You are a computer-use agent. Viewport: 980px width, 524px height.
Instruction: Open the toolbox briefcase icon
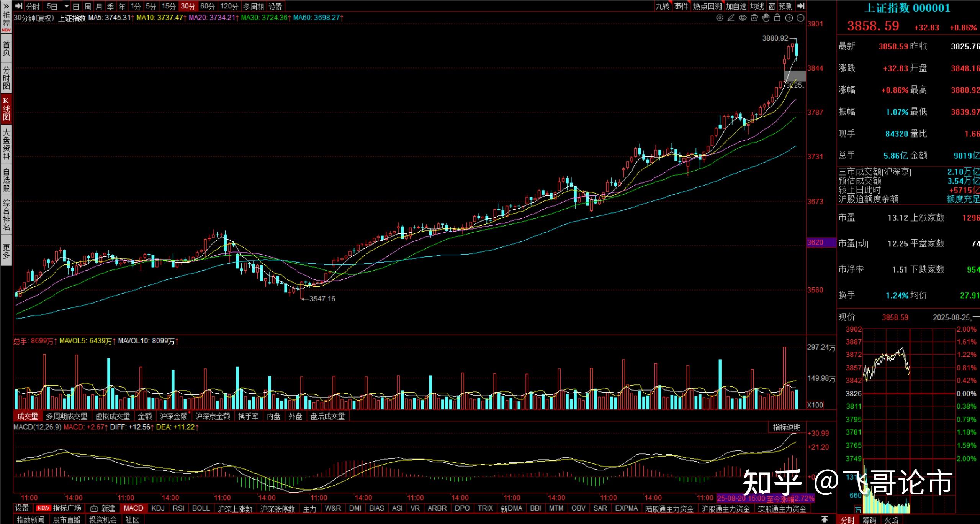coord(754,18)
